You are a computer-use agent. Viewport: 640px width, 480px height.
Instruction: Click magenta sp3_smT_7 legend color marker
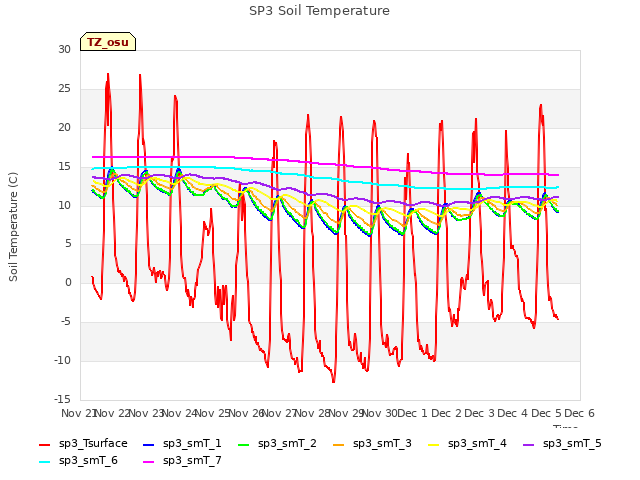pyautogui.click(x=149, y=462)
